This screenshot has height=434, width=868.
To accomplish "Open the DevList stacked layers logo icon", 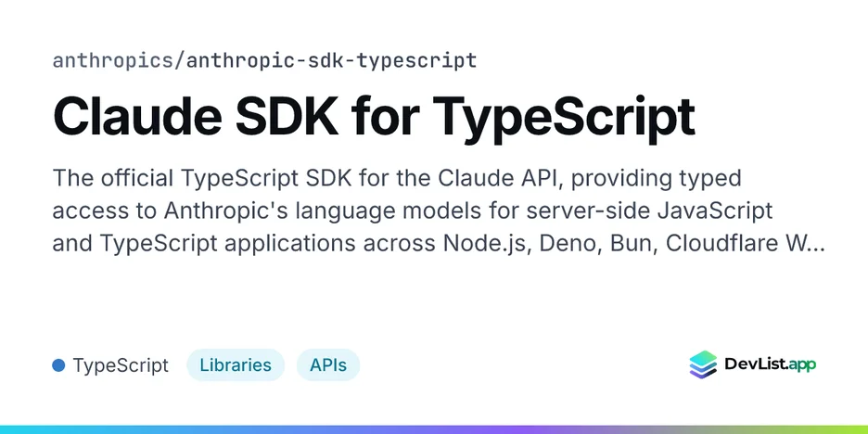I will coord(703,364).
